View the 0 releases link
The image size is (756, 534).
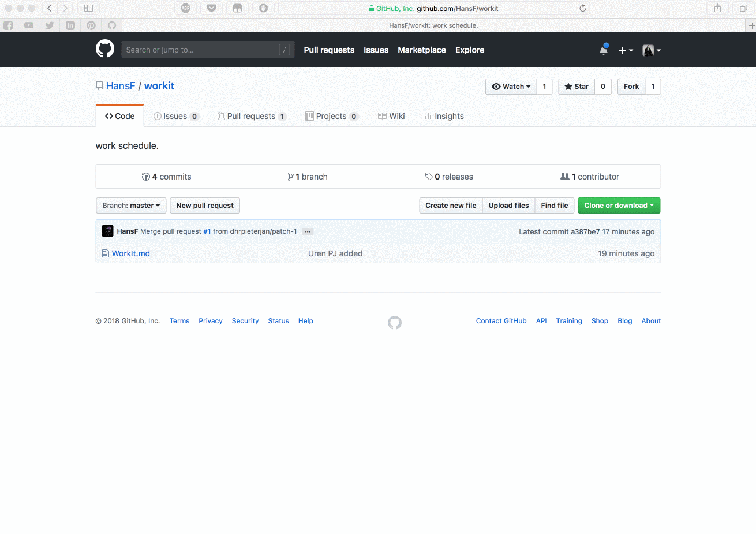(x=449, y=177)
